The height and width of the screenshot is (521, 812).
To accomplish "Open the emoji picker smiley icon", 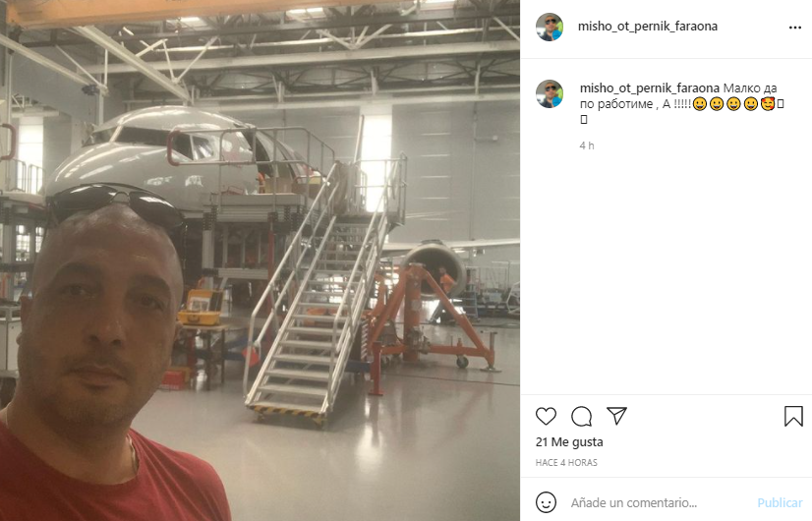I will tap(546, 502).
